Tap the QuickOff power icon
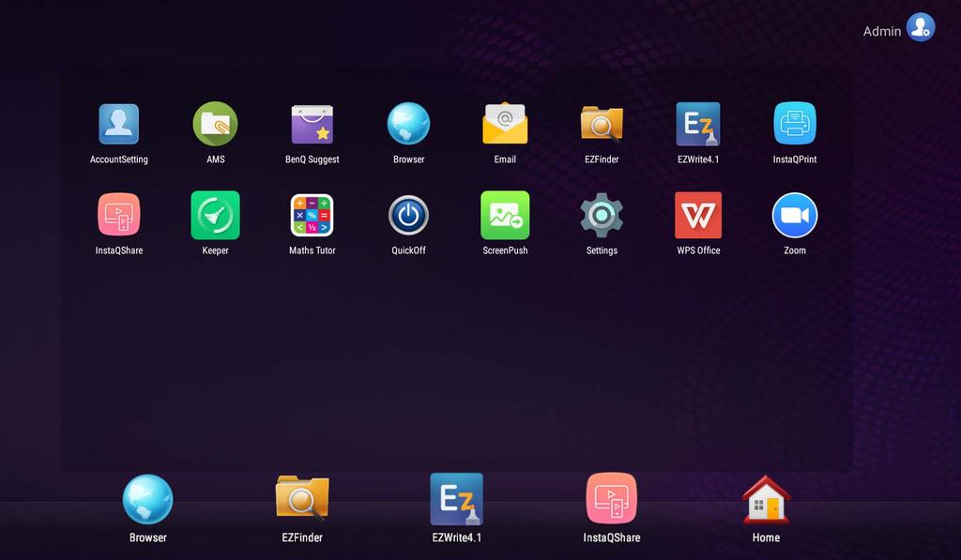The height and width of the screenshot is (560, 961). [408, 215]
